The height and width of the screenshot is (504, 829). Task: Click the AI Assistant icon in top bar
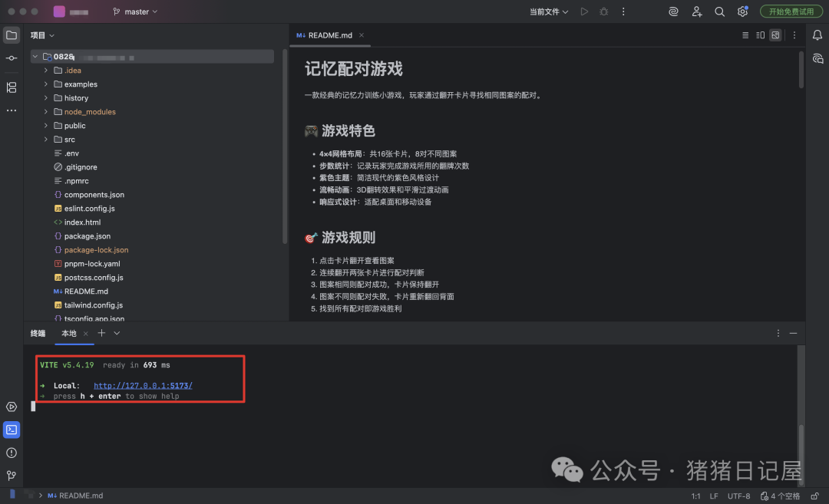click(x=673, y=12)
